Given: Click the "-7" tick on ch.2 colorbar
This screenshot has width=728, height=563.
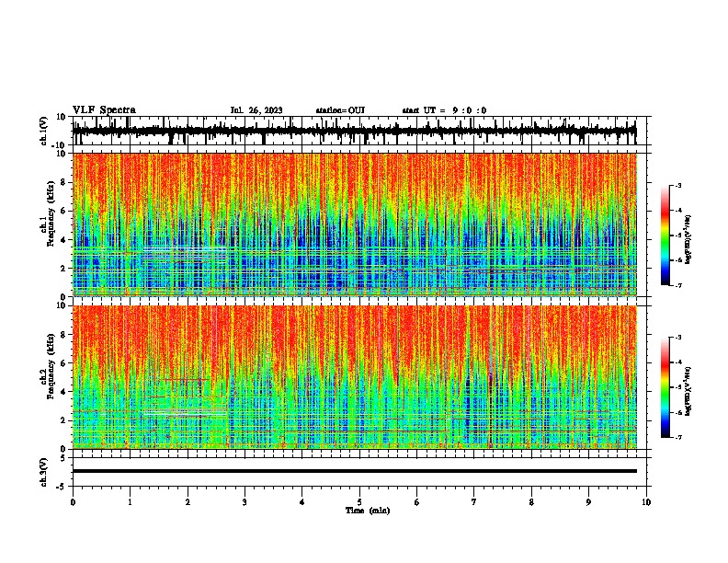Looking at the screenshot, I should tap(677, 437).
